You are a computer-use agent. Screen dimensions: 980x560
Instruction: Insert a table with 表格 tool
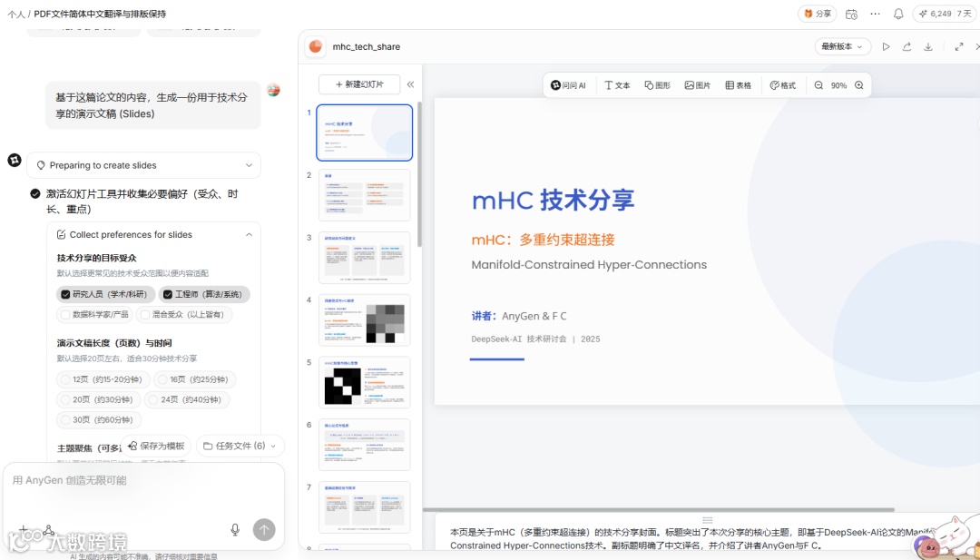click(x=738, y=85)
